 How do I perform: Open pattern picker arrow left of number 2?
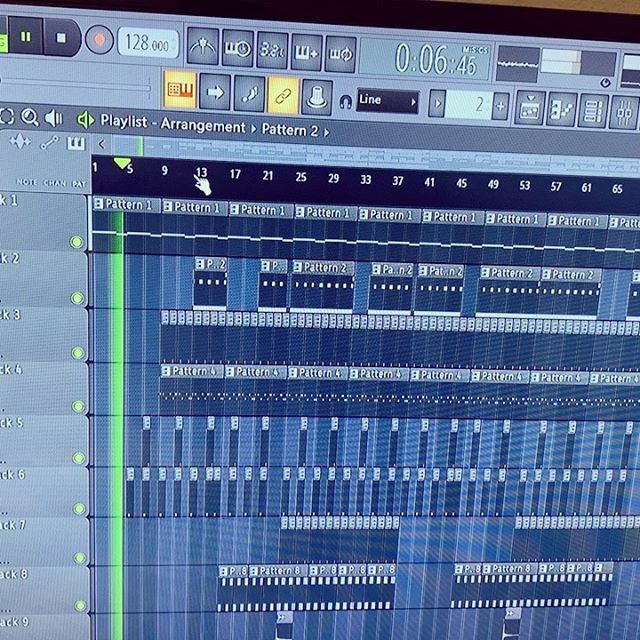(438, 104)
